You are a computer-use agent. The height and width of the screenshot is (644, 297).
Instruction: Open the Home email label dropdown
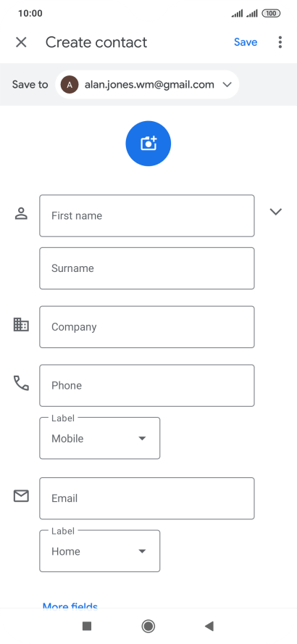point(100,550)
